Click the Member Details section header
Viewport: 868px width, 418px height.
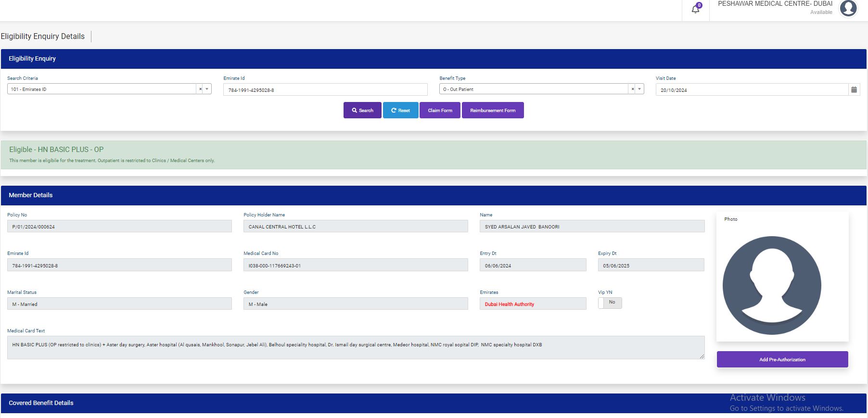point(31,195)
